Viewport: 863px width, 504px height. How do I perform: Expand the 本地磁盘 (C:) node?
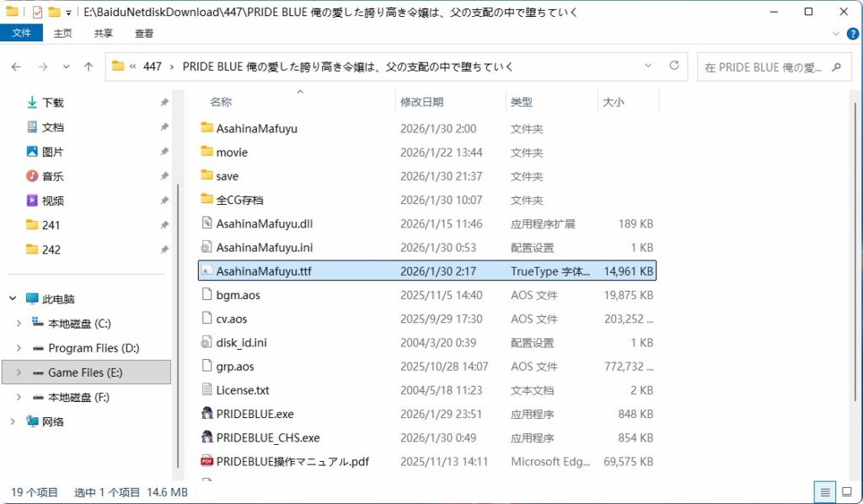click(19, 323)
